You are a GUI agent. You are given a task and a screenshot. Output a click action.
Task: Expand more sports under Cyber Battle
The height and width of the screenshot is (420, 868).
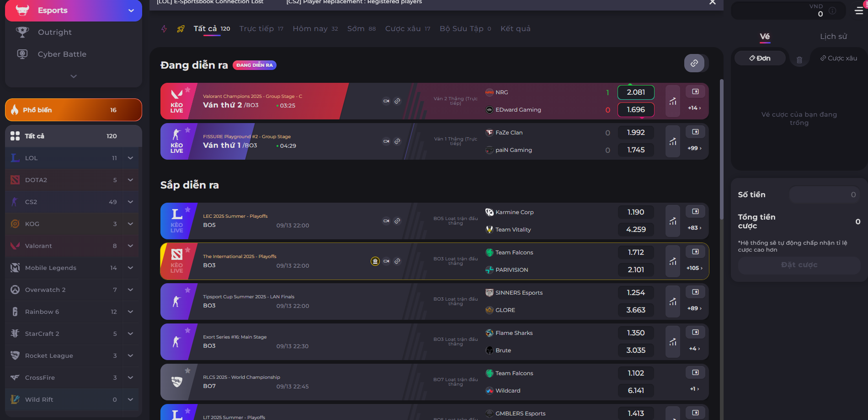pyautogui.click(x=74, y=76)
